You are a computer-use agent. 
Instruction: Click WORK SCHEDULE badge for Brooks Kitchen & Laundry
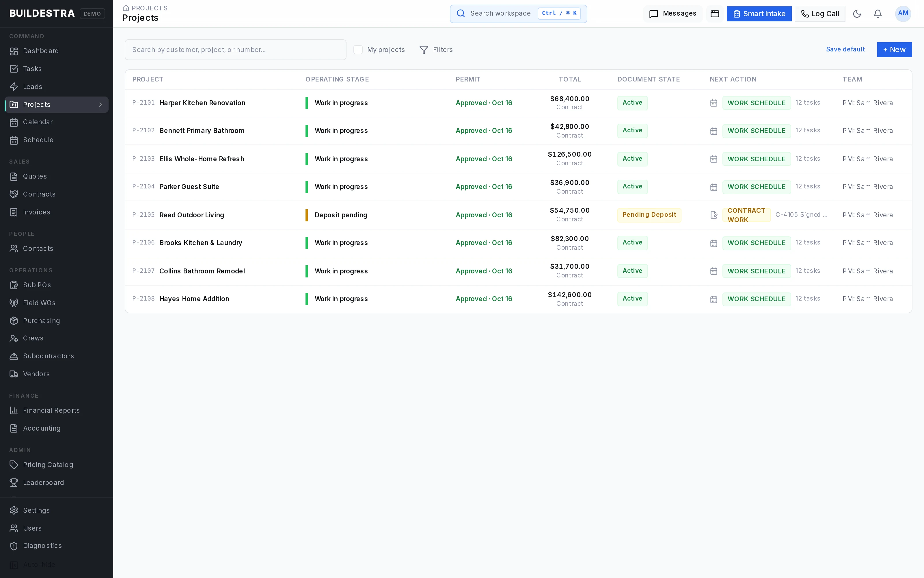click(757, 243)
